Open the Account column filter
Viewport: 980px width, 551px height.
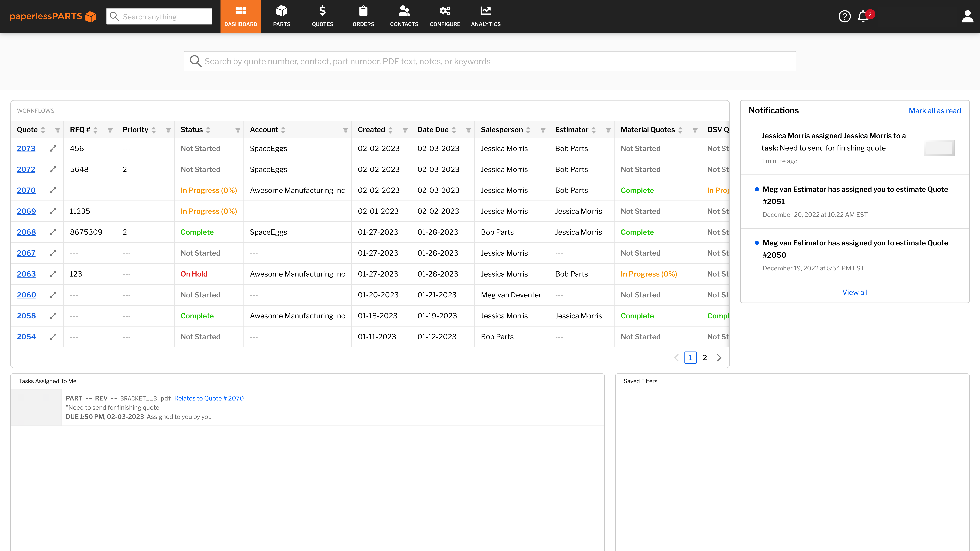pyautogui.click(x=345, y=130)
